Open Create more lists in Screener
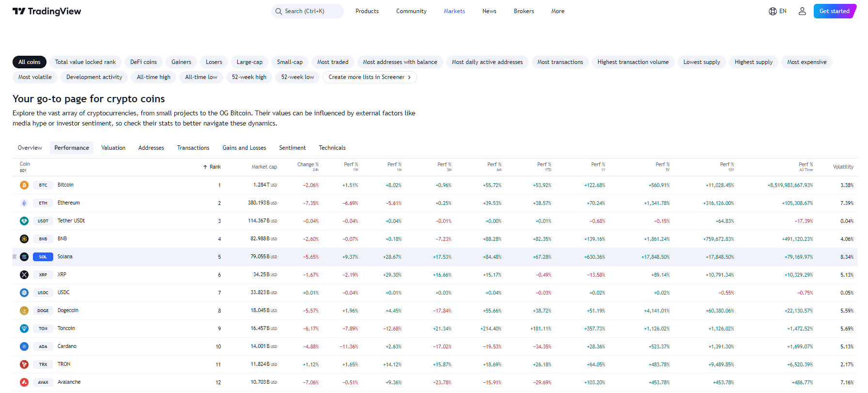The height and width of the screenshot is (393, 868). point(370,77)
